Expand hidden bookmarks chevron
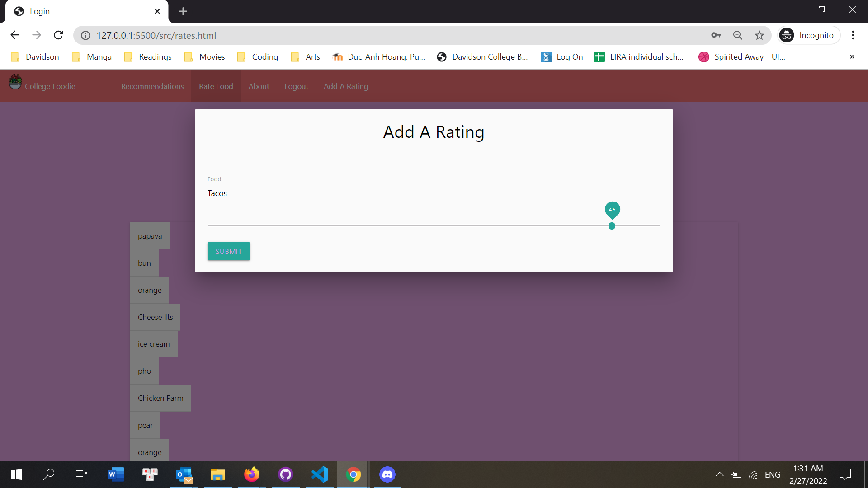Viewport: 868px width, 488px height. click(852, 57)
